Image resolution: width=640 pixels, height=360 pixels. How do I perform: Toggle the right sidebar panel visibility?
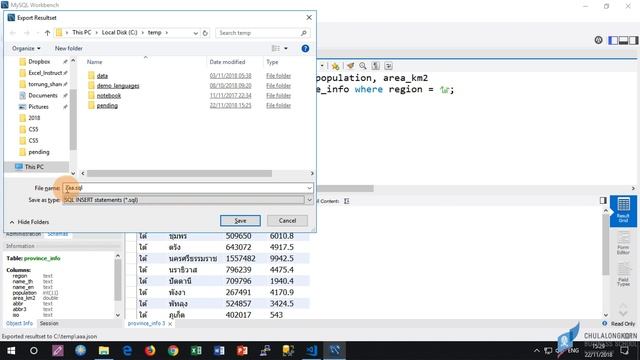[x=633, y=40]
